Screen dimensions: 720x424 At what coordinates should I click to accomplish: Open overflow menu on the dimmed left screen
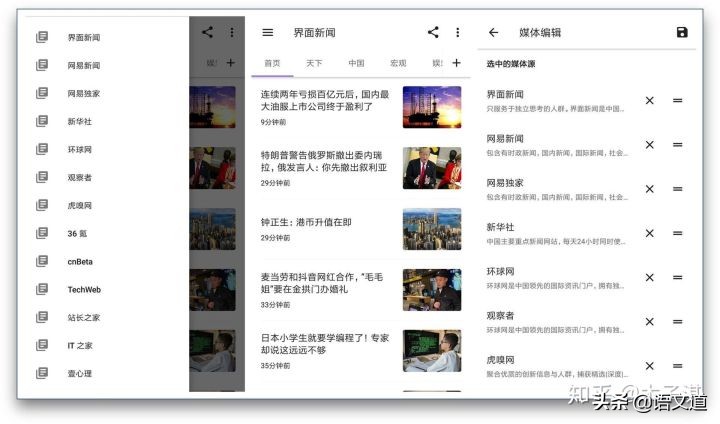click(x=232, y=32)
